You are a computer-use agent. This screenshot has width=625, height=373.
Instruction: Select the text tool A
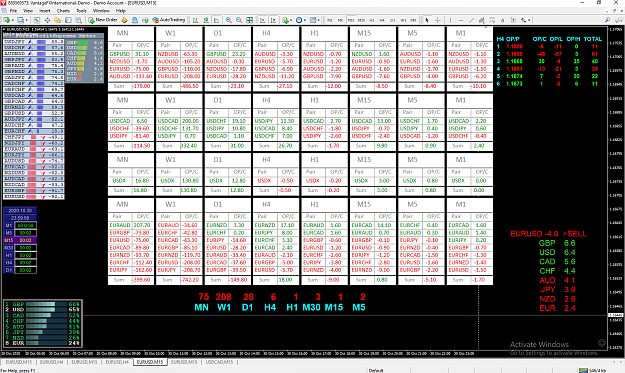(x=503, y=20)
